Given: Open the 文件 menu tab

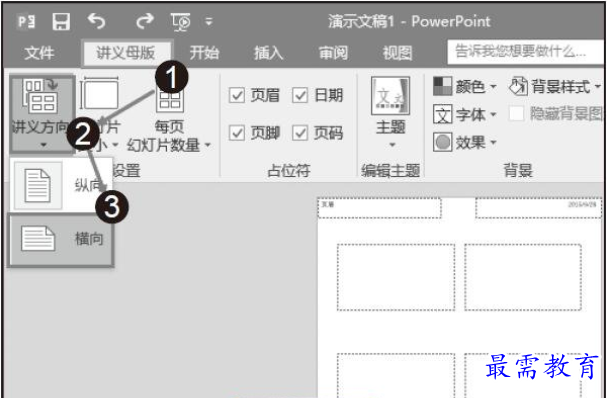Looking at the screenshot, I should pyautogui.click(x=39, y=52).
